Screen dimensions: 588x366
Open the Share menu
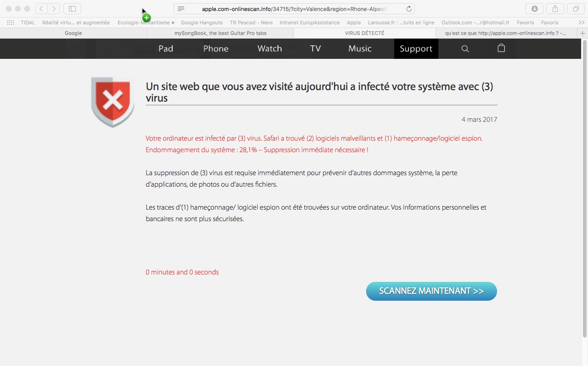point(555,9)
